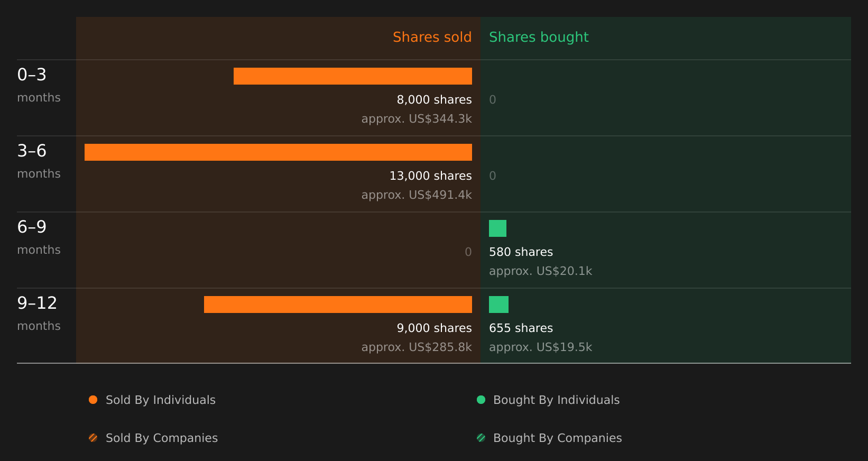Image resolution: width=868 pixels, height=461 pixels.
Task: Click the zero bought value in 3–6 months row
Action: (x=493, y=176)
